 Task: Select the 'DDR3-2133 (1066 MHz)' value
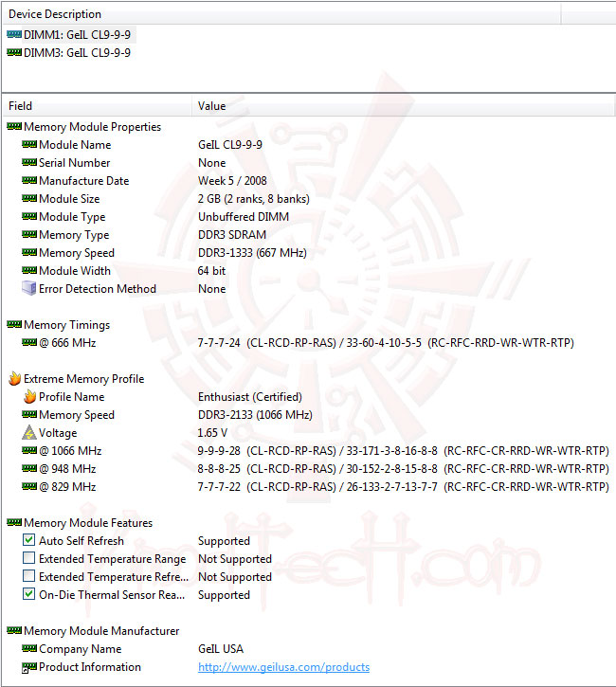tap(255, 415)
